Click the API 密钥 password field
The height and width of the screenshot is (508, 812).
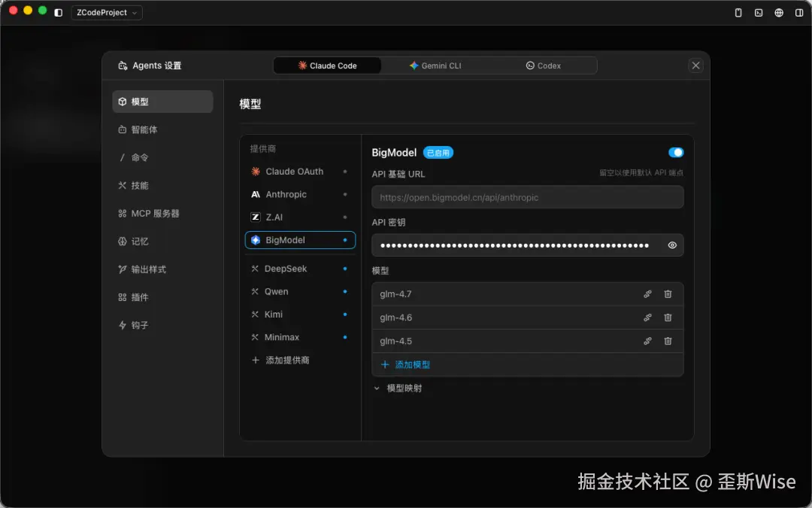[x=527, y=245]
